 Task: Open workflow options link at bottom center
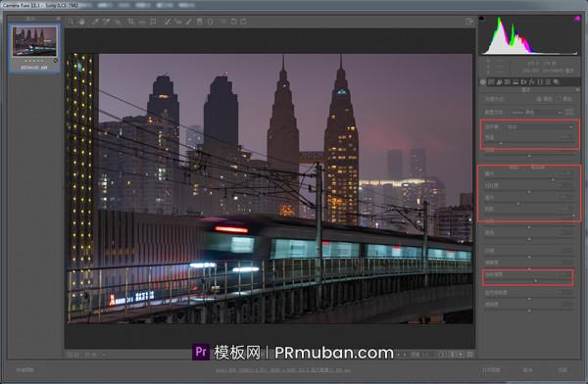click(x=283, y=370)
